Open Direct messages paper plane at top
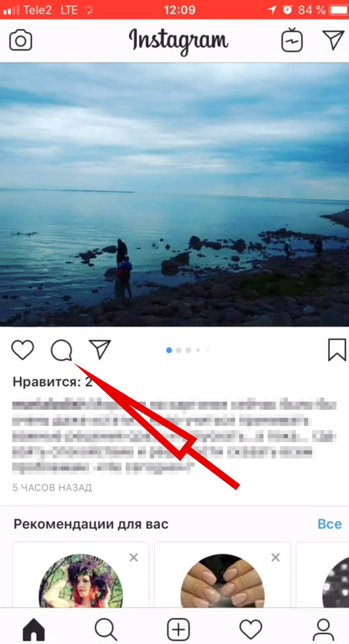This screenshot has width=349, height=644. [x=333, y=40]
